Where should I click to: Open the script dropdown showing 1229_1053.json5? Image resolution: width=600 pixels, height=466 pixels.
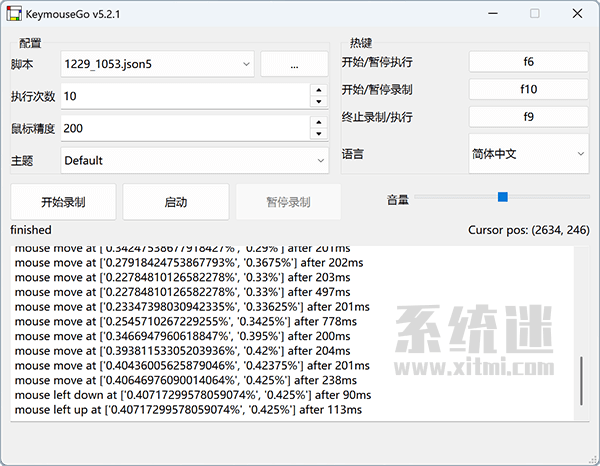(157, 64)
